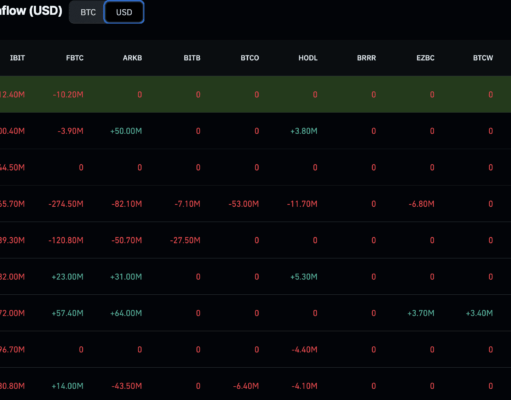Click the -27.50M BITB value
This screenshot has height=400, width=511.
pyautogui.click(x=185, y=240)
